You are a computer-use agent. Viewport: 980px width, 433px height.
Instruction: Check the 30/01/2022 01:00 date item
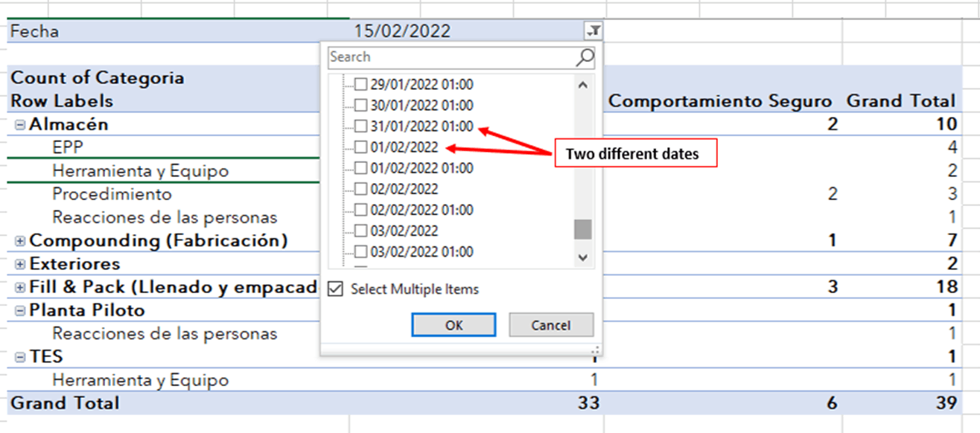pos(360,106)
